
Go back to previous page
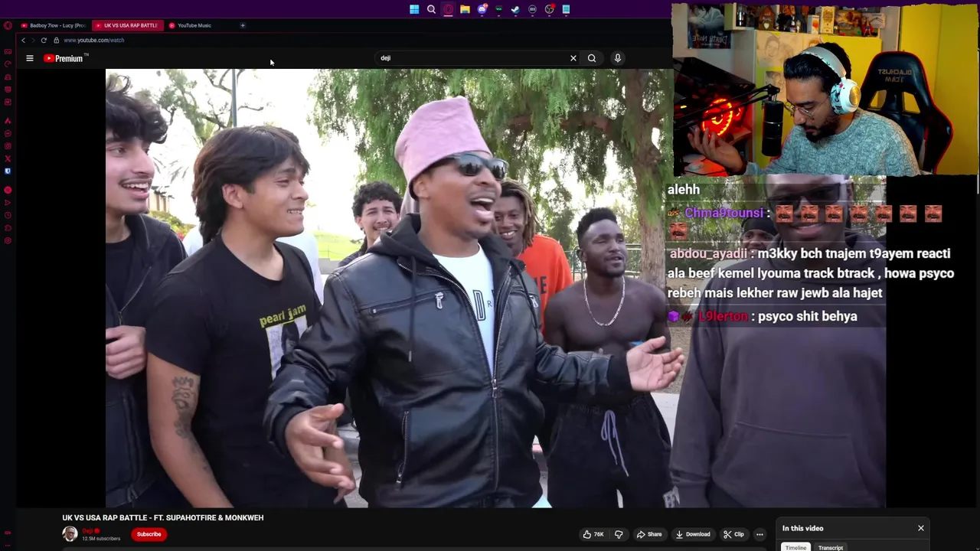(23, 40)
